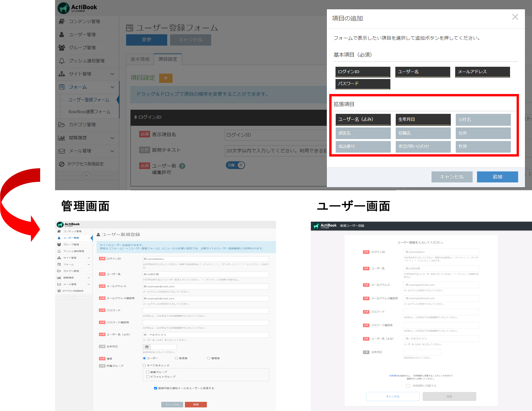The height and width of the screenshot is (411, 532).
Task: Click orange plus button beside 項目設定
Action: click(166, 78)
